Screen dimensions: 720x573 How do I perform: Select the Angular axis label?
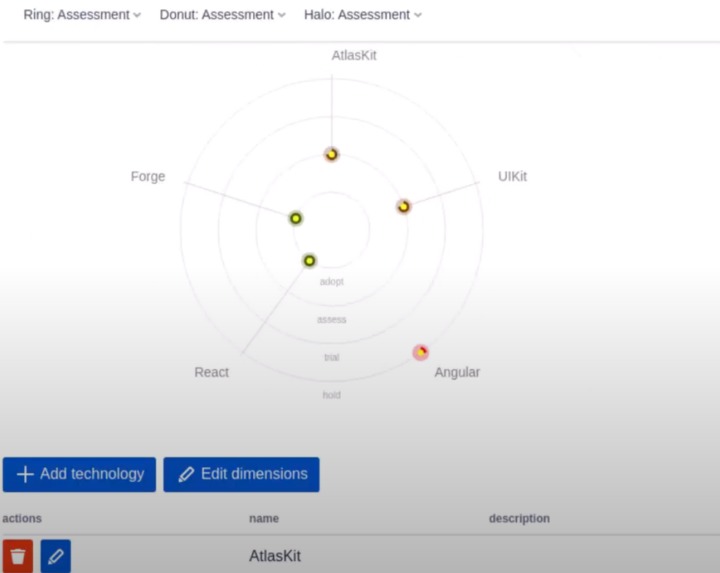tap(457, 372)
